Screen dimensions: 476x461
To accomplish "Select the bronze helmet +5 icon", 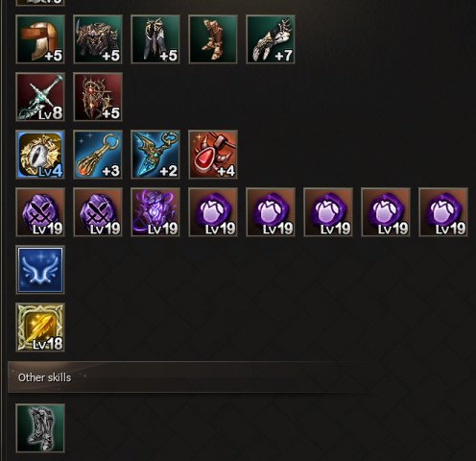I will click(x=40, y=39).
